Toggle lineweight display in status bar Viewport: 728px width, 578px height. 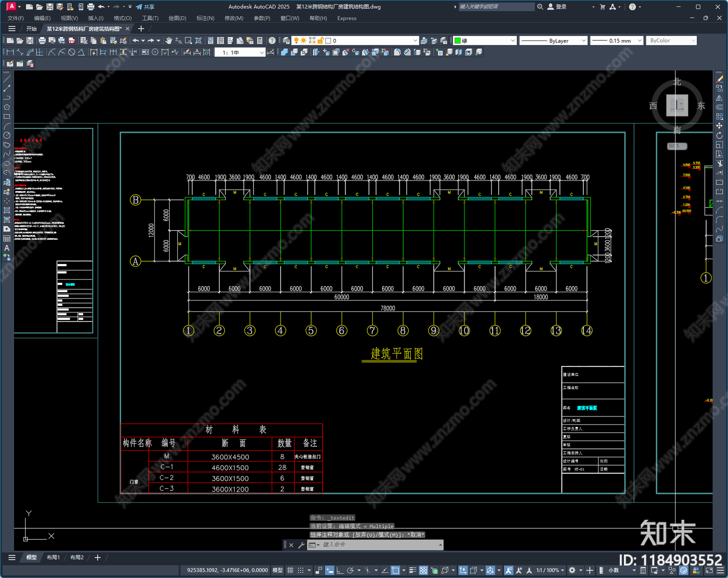413,570
